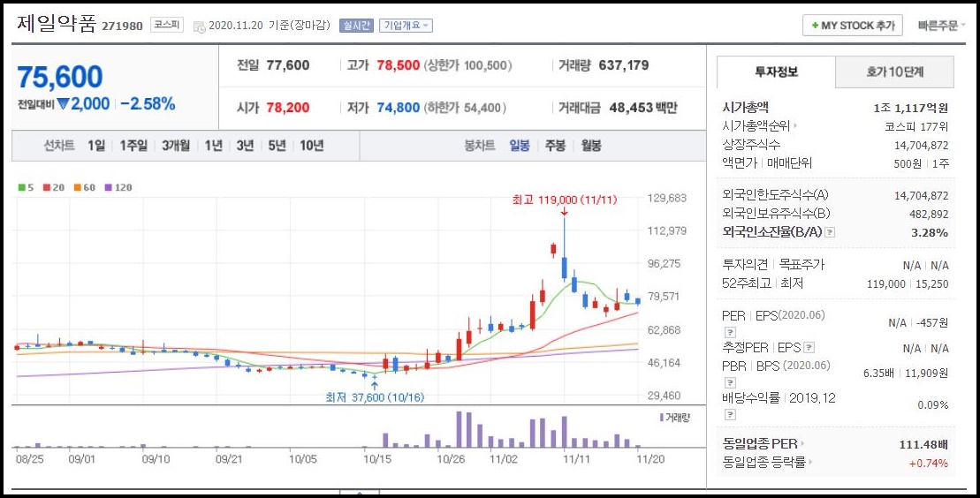This screenshot has width=980, height=498.
Task: Open the 기업개요 dropdown
Action: click(405, 26)
